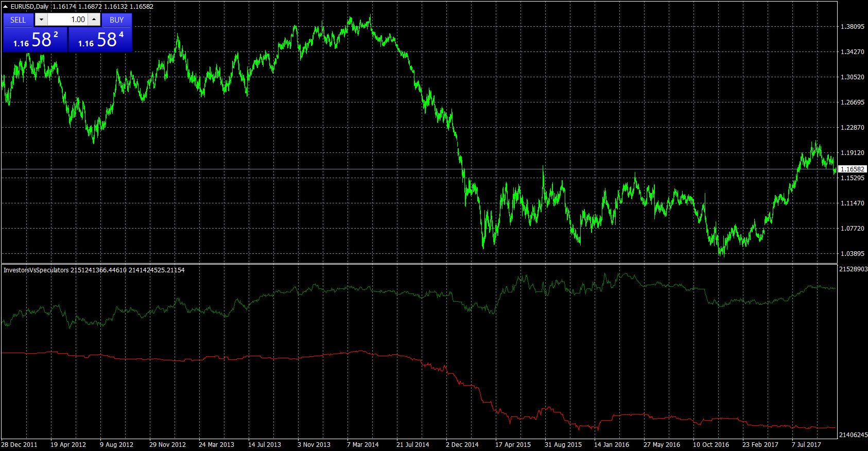The image size is (868, 451).
Task: Click the 3 Nov 2013 date label
Action: (314, 444)
